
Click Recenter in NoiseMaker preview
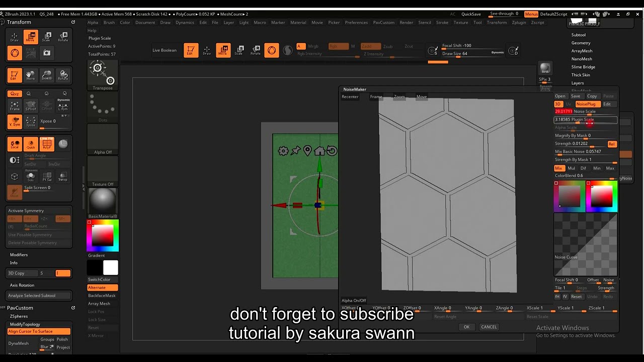click(x=350, y=97)
